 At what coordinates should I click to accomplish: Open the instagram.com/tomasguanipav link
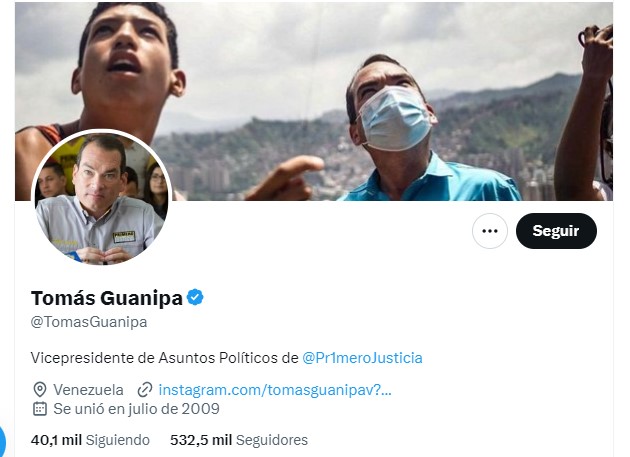(x=275, y=390)
